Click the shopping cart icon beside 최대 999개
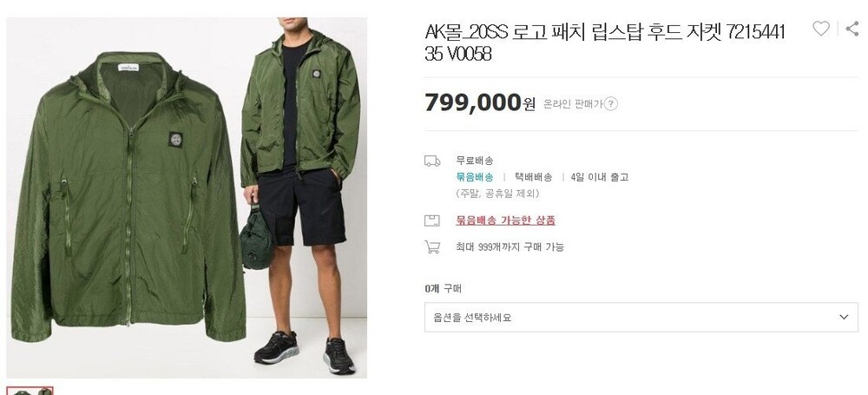Viewport: 868px width, 395px height. coord(432,247)
